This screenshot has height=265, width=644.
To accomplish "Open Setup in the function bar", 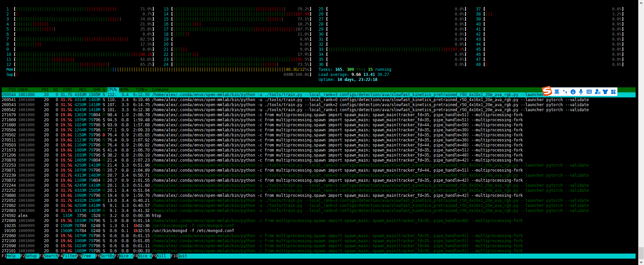I will 30,256.
